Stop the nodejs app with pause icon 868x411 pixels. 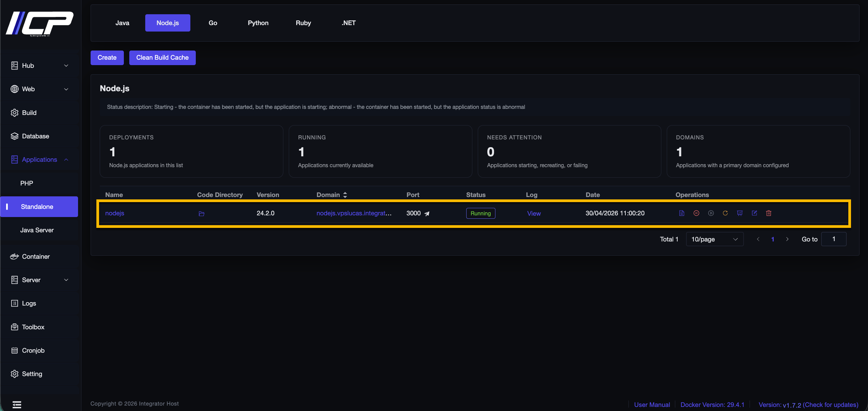point(696,213)
